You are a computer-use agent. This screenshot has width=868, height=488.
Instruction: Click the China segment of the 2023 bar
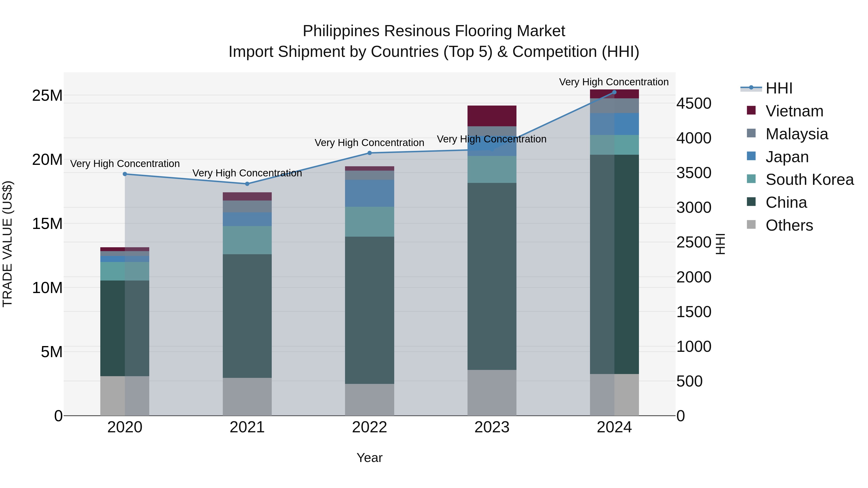[492, 276]
